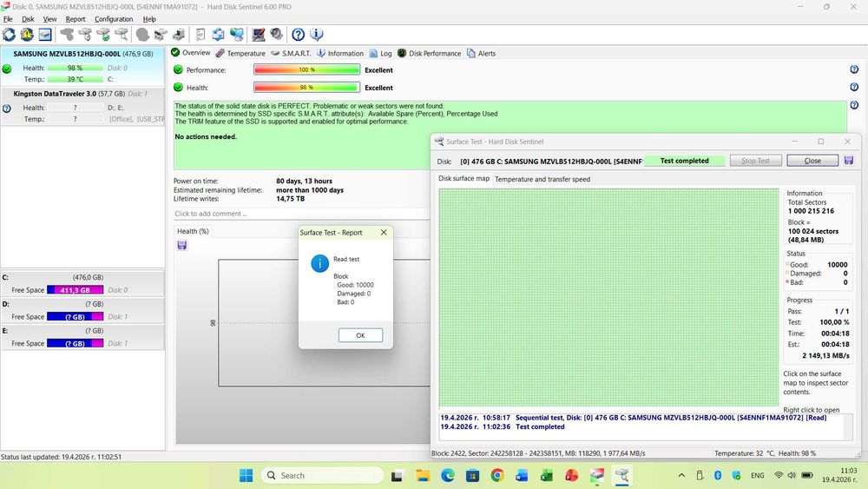Image resolution: width=868 pixels, height=489 pixels.
Task: Click the disk-with-clock self-test toolbar icon
Action: tap(85, 35)
